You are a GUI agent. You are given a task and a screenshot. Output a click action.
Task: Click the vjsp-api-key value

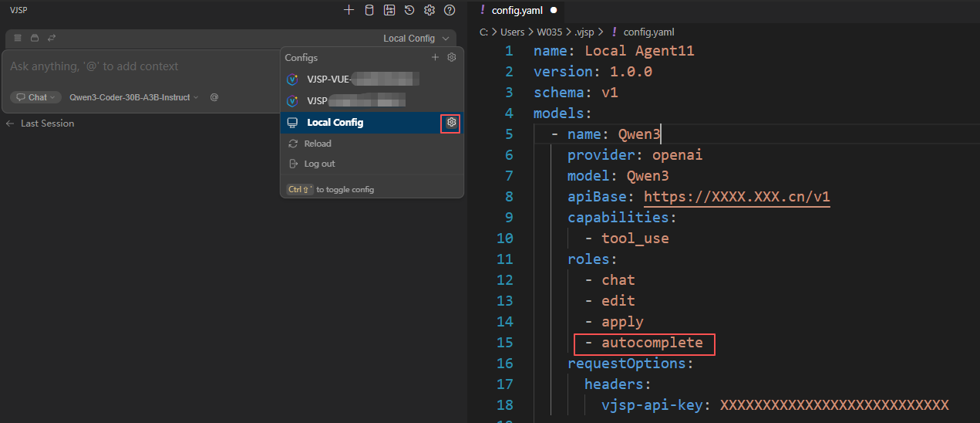[834, 405]
